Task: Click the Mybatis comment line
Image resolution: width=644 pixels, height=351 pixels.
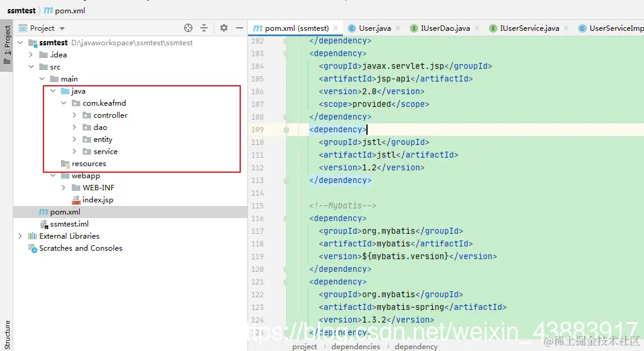Action: click(x=343, y=205)
